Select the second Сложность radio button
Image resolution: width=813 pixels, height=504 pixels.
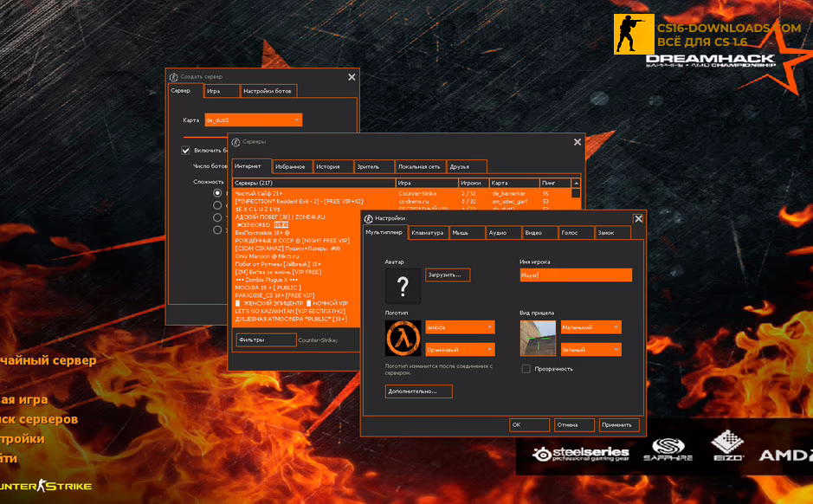click(217, 205)
